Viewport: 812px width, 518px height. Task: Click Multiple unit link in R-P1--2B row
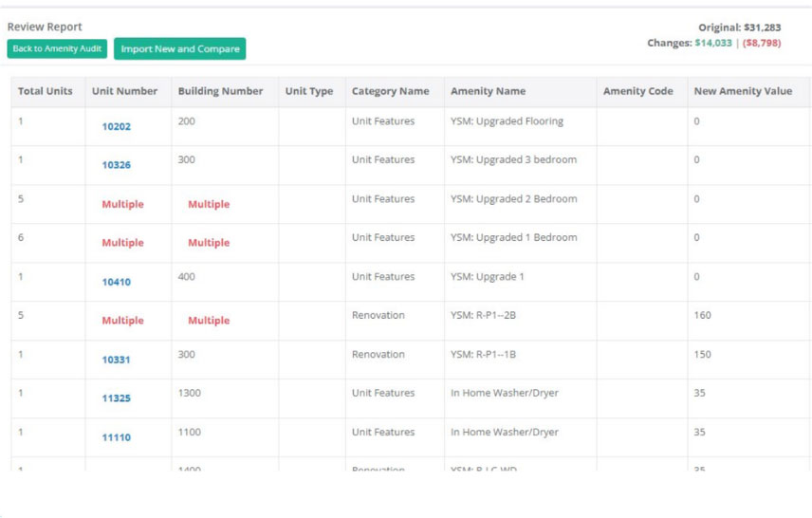pyautogui.click(x=122, y=320)
